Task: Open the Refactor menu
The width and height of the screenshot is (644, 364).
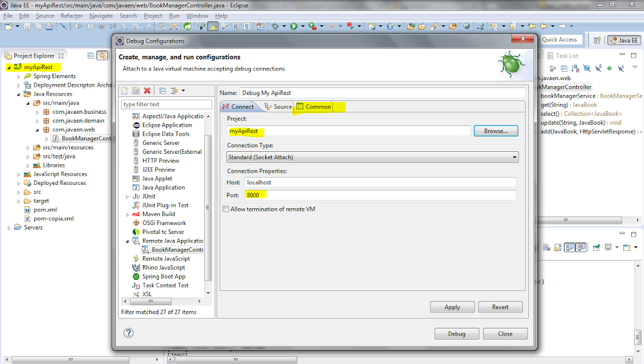Action: (x=72, y=16)
